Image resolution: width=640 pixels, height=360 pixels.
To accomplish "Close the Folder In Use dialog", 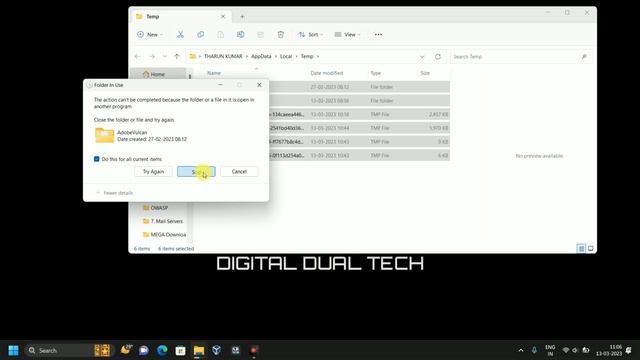I will pyautogui.click(x=259, y=85).
